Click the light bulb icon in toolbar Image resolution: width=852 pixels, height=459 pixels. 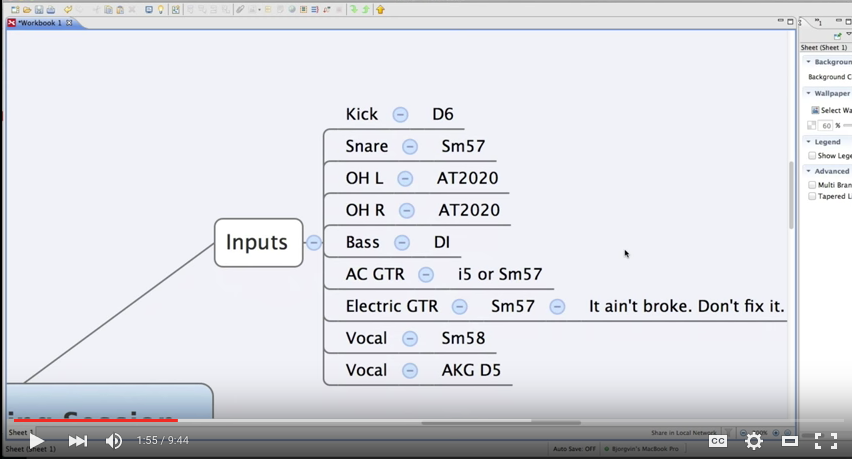pos(160,10)
